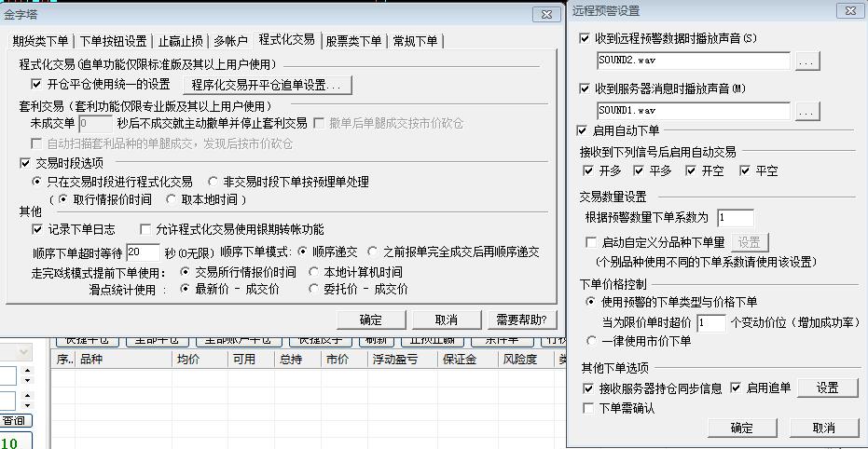Screen dimensions: 868x449
Task: Open the 止赢止损 tab
Action: point(180,41)
